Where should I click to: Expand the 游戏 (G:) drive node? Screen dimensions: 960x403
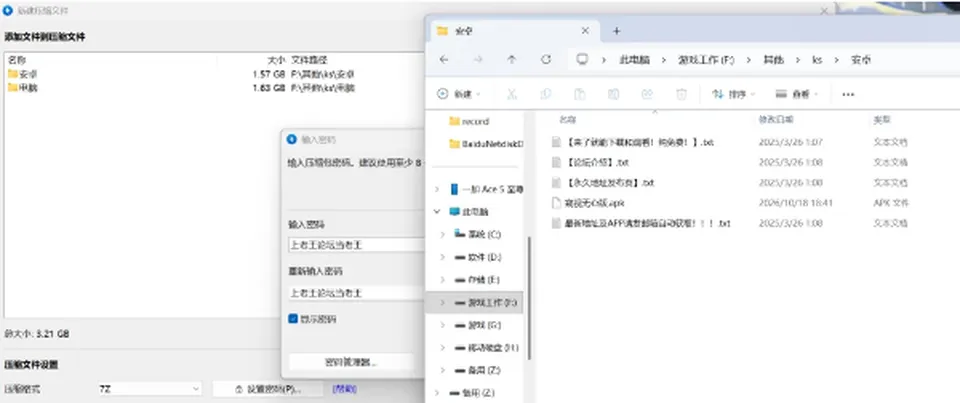442,325
